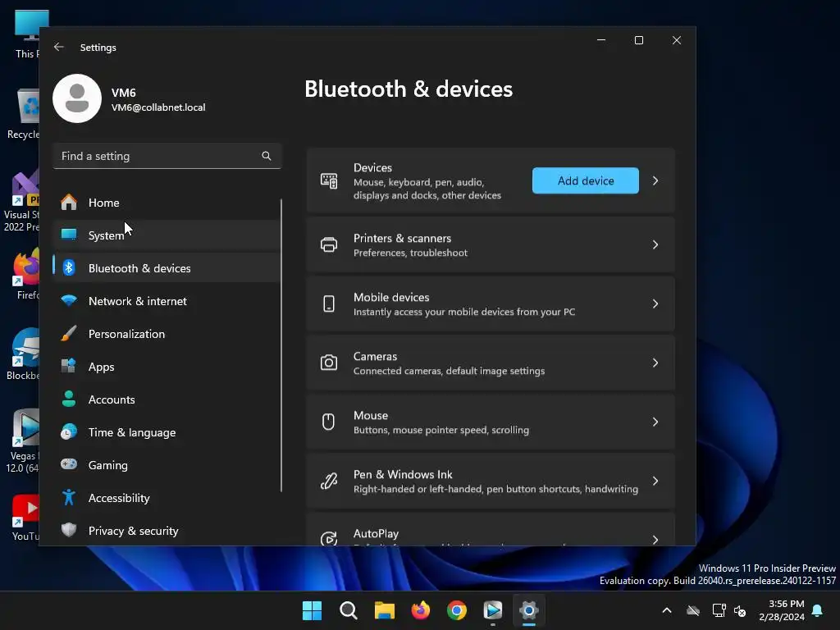Launch Google Chrome from the taskbar

[456, 610]
